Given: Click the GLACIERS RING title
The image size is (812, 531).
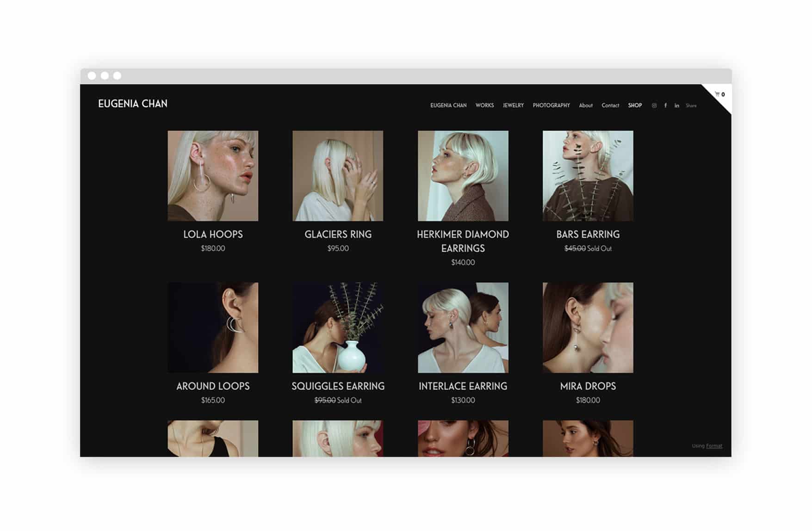Looking at the screenshot, I should click(338, 235).
